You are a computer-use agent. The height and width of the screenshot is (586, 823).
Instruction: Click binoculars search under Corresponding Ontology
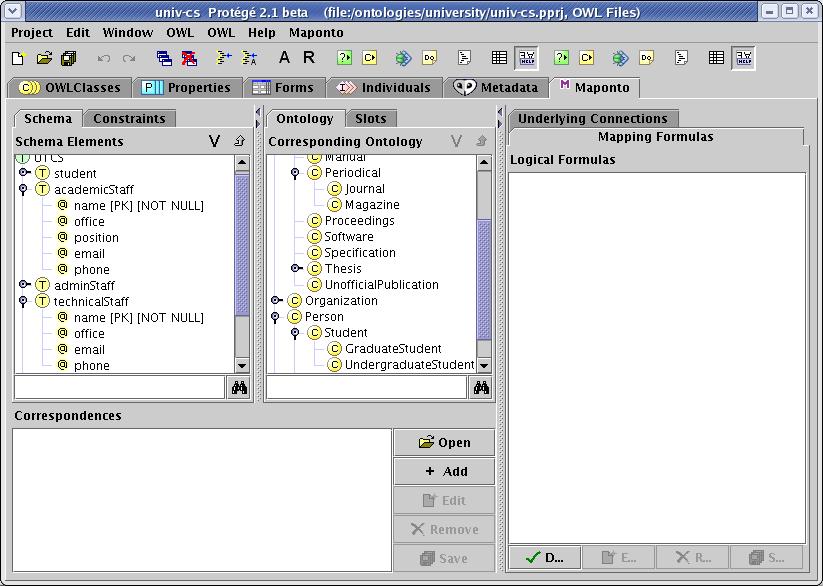pos(481,388)
